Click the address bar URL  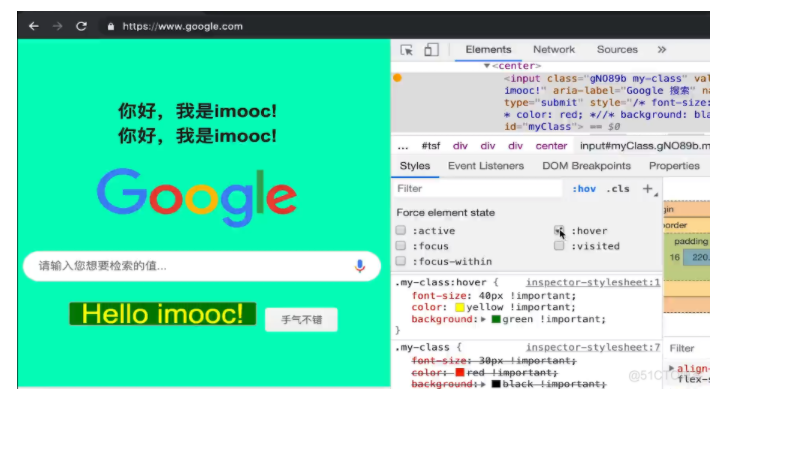pyautogui.click(x=182, y=27)
